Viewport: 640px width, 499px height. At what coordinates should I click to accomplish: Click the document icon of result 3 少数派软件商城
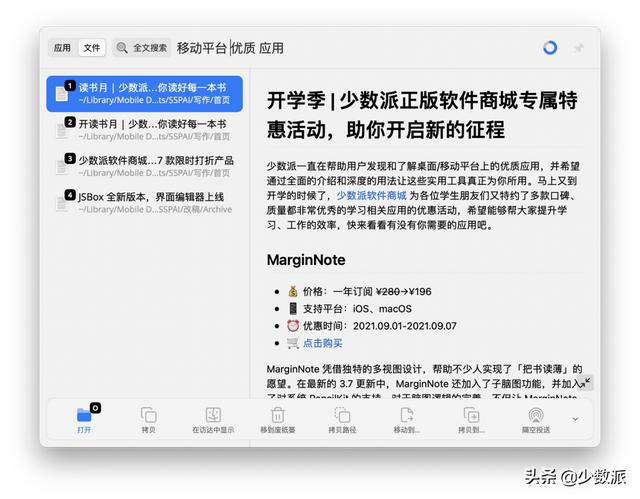point(62,166)
